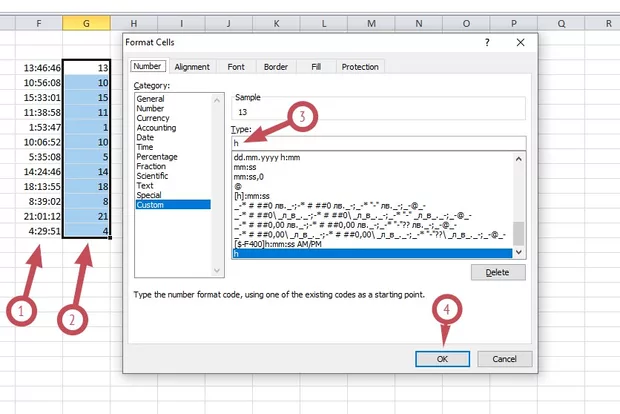Open the Protection tab

tap(360, 67)
